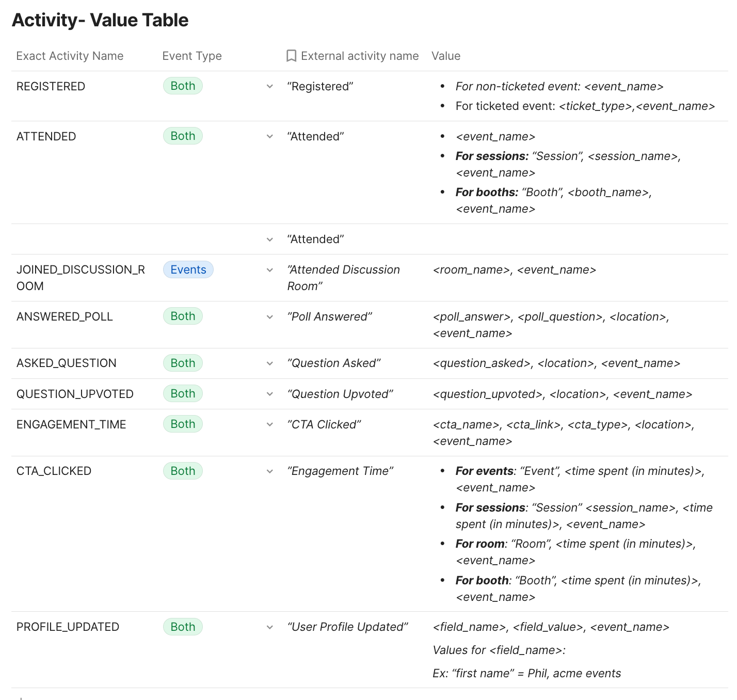Open the chevron in the CTA_CLICKED row
This screenshot has width=737, height=700.
[x=269, y=471]
